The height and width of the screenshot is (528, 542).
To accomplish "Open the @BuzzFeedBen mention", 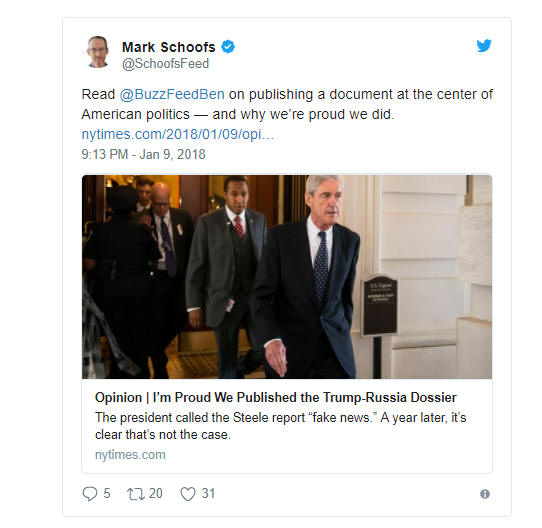I will [x=172, y=94].
